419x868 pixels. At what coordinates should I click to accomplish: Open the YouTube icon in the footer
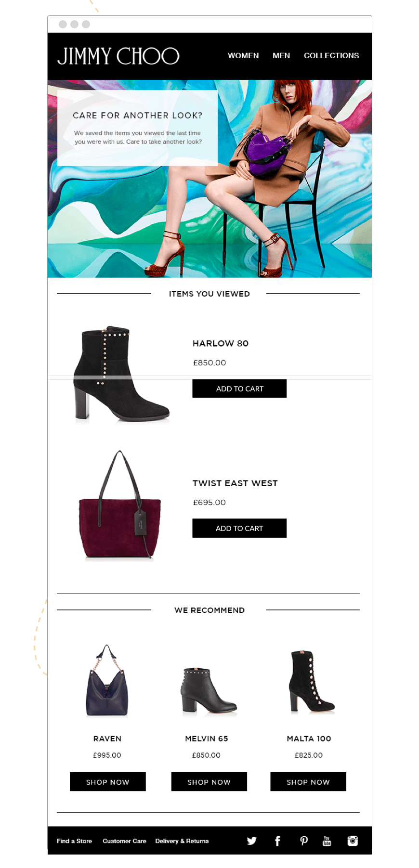pos(327,841)
